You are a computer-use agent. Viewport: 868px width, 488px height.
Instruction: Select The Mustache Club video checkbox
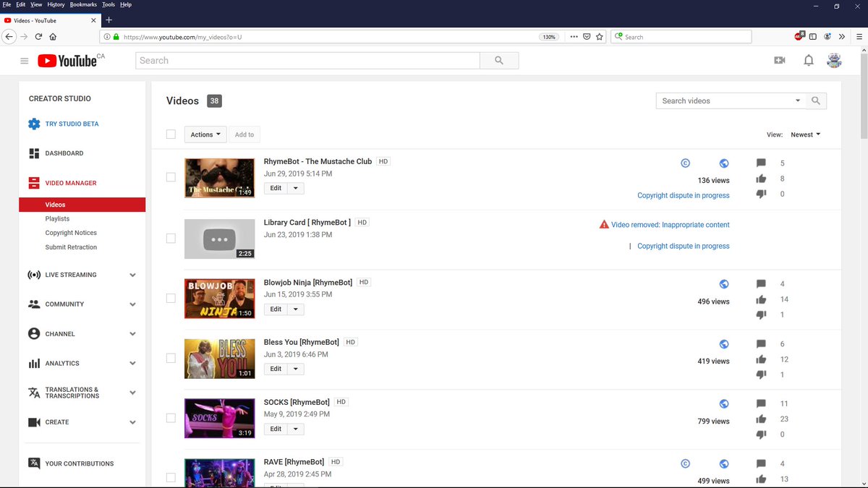pyautogui.click(x=171, y=177)
